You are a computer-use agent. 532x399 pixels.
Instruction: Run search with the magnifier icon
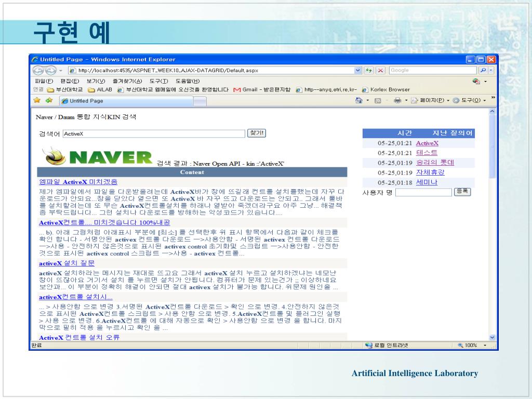[x=483, y=70]
